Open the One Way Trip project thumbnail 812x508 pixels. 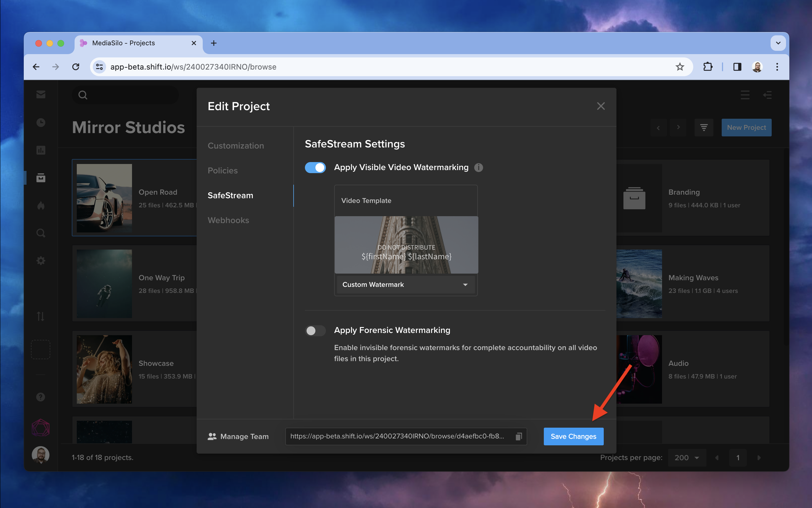pyautogui.click(x=104, y=284)
